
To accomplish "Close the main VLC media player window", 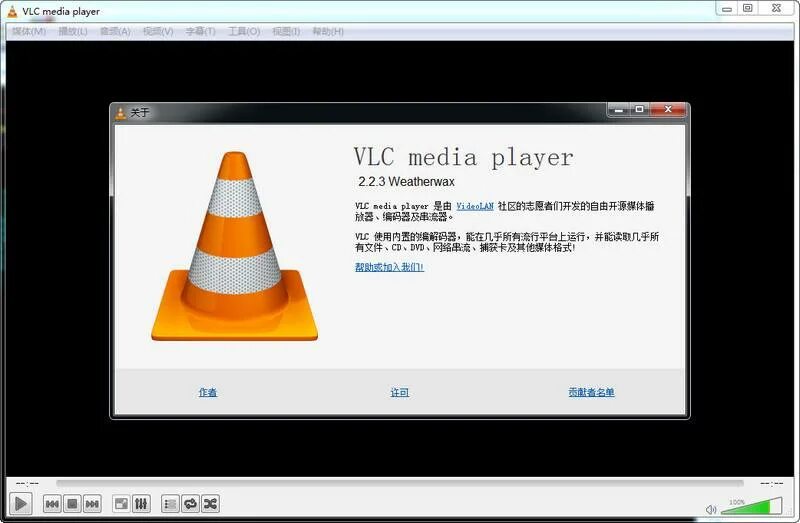I will pyautogui.click(x=777, y=8).
